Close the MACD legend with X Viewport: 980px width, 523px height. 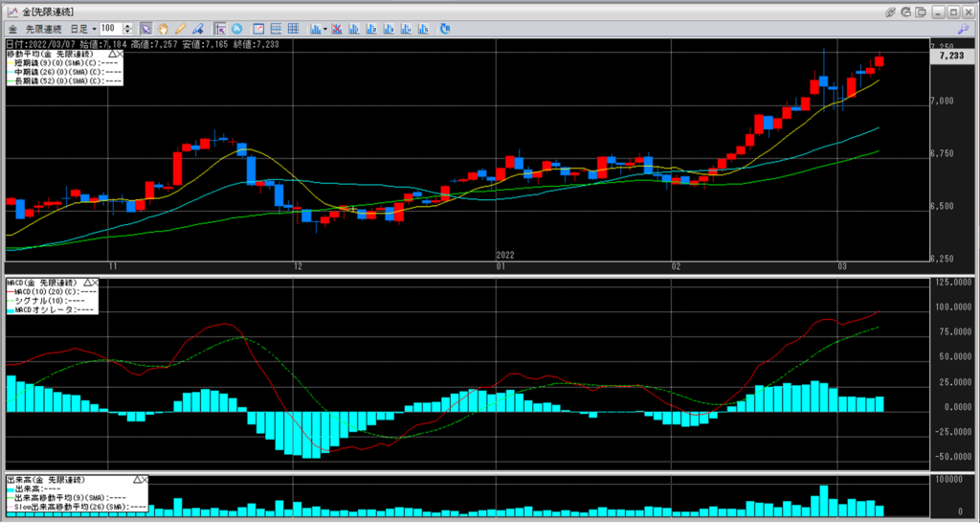[96, 284]
